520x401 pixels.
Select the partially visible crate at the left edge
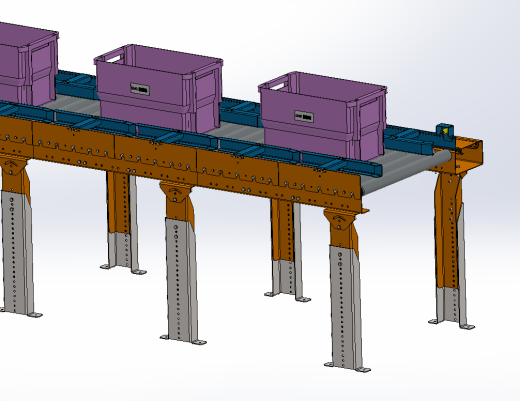pos(28,63)
